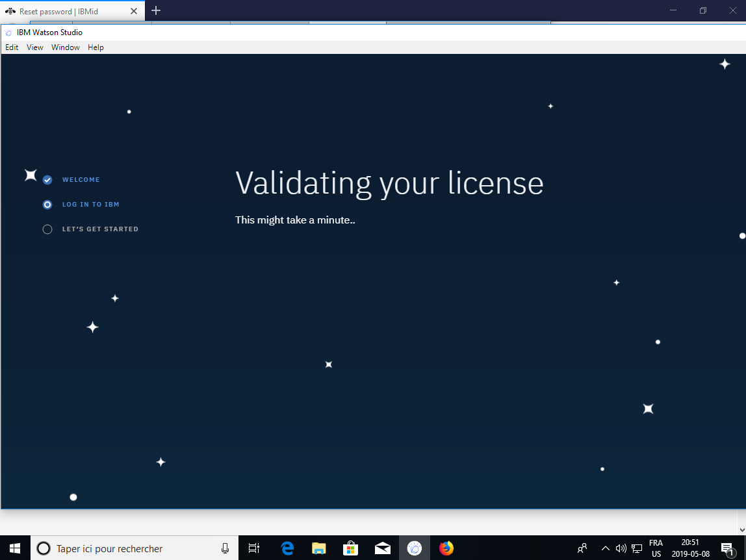
Task: Minimize the browser window
Action: point(673,10)
